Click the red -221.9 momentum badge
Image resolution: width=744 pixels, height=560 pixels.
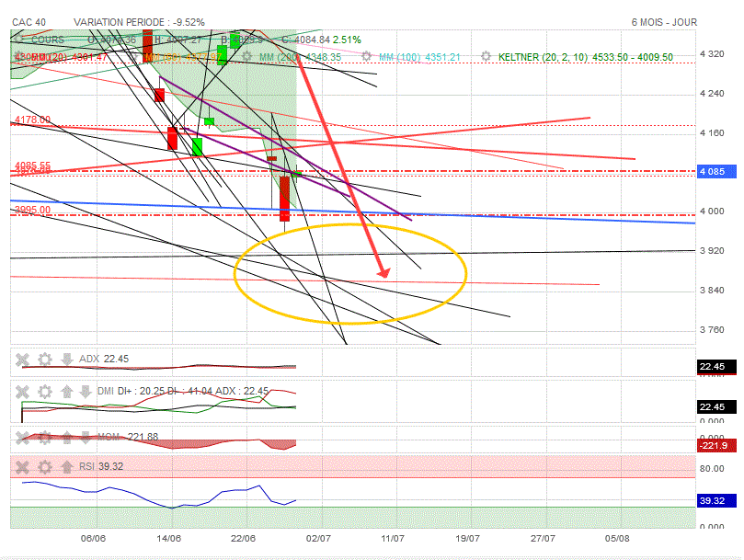(717, 445)
